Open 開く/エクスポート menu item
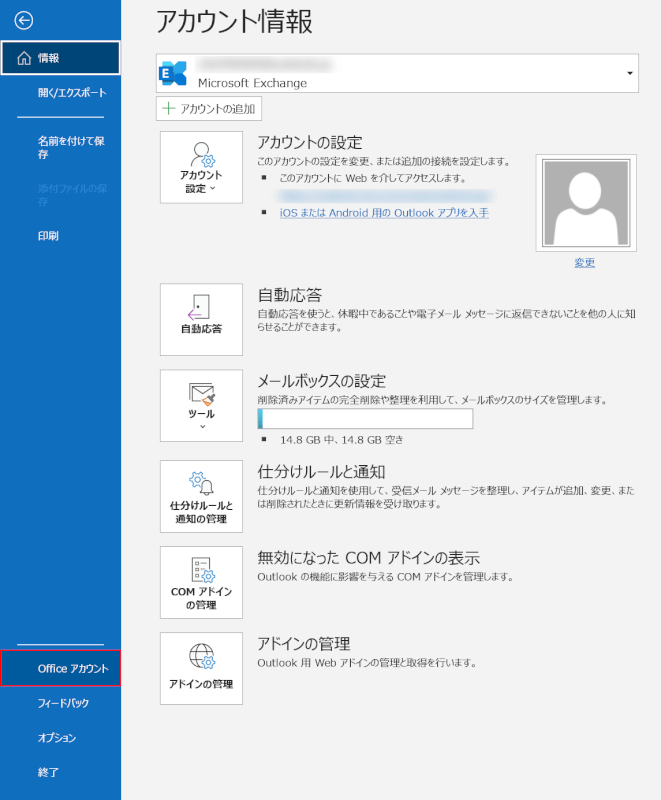661x800 pixels. point(72,92)
